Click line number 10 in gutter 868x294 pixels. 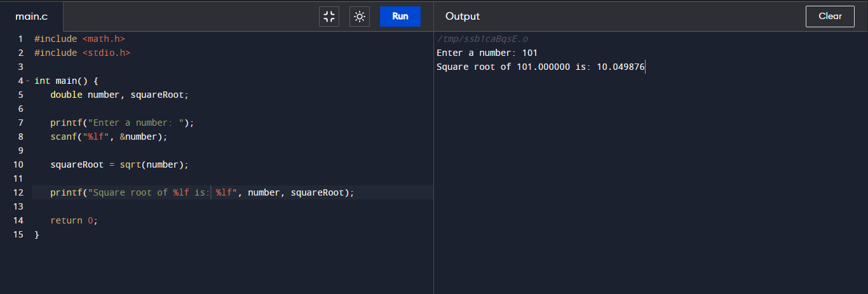tap(20, 164)
